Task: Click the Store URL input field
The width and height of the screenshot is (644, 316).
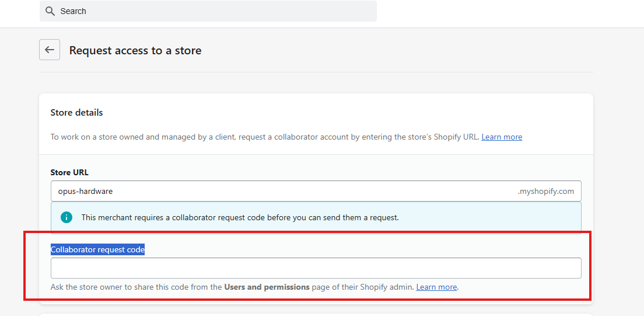Action: click(x=280, y=191)
